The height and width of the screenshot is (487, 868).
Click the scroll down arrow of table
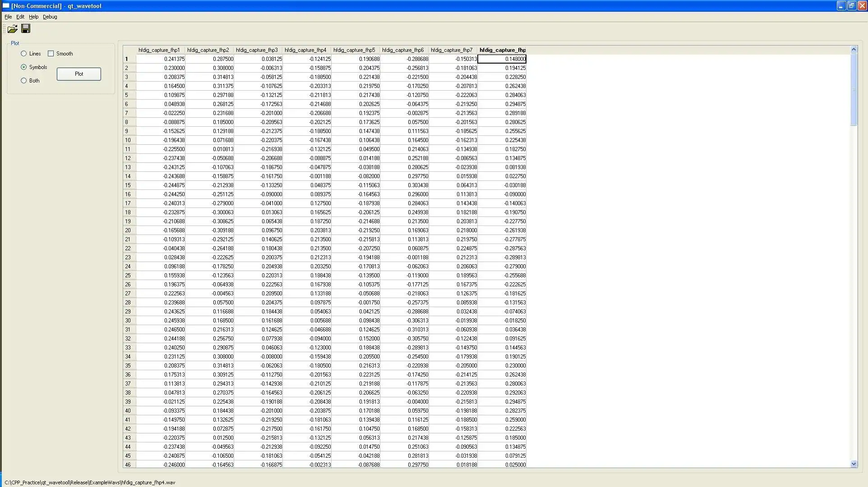pos(854,464)
